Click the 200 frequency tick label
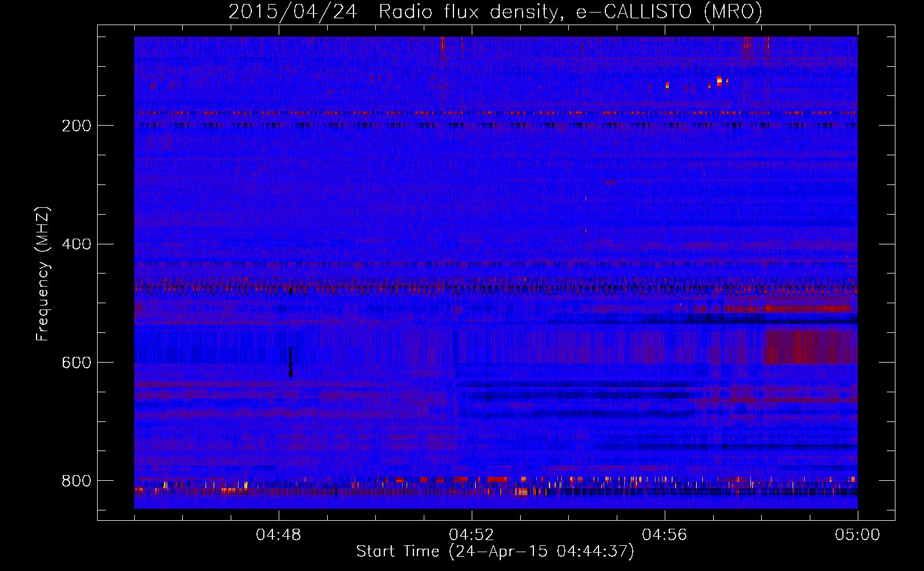Screen dimensions: 924x571 coord(77,126)
